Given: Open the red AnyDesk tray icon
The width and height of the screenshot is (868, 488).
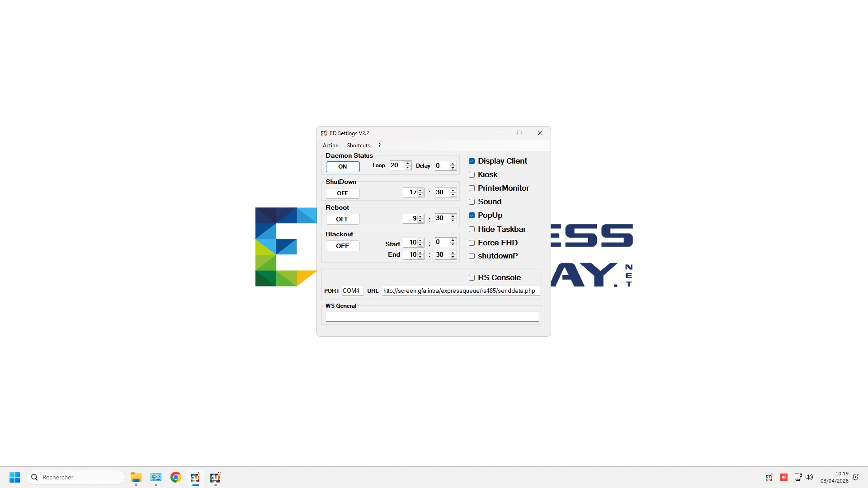Looking at the screenshot, I should [784, 477].
